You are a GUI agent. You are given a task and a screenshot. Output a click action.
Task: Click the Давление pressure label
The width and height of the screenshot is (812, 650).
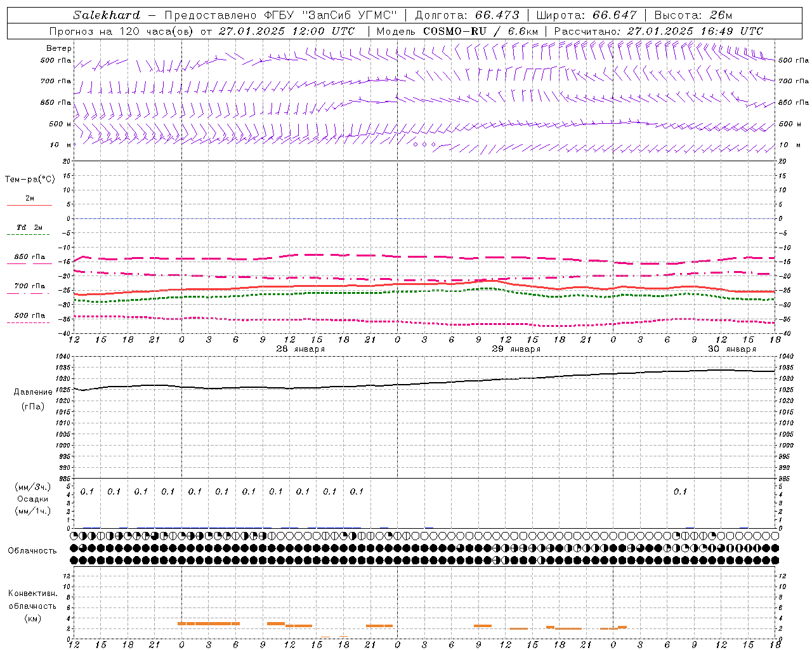coord(33,392)
